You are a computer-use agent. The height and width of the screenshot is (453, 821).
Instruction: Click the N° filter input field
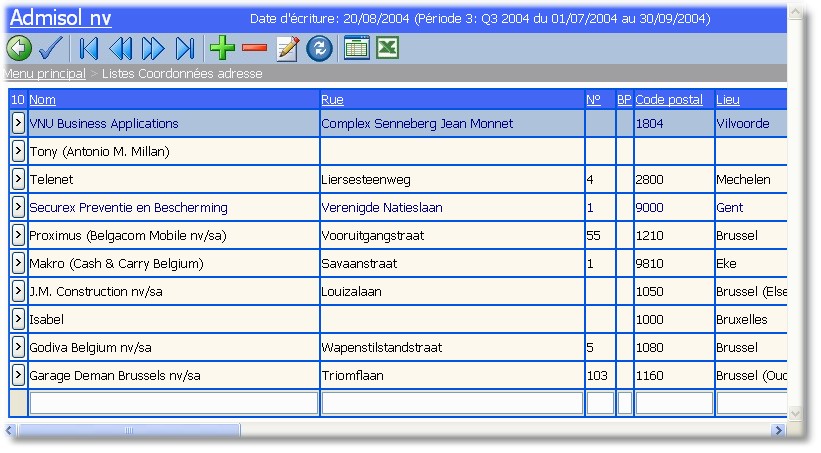pos(600,403)
